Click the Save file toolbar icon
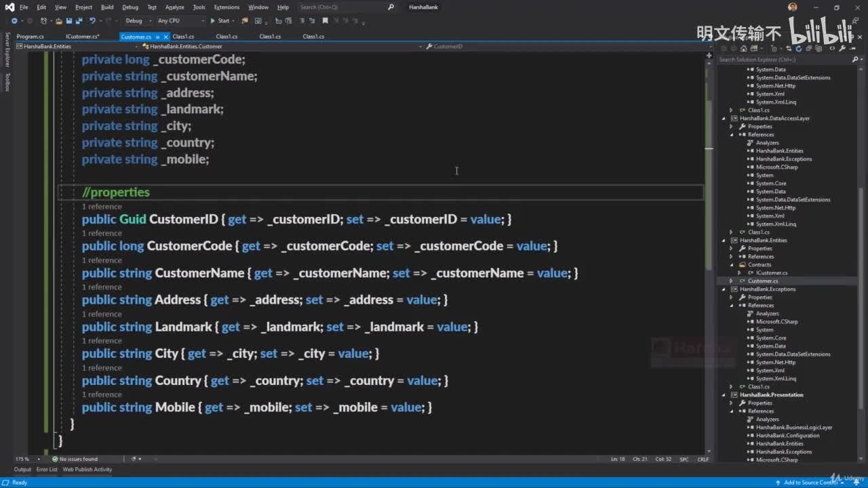The image size is (868, 488). (68, 21)
